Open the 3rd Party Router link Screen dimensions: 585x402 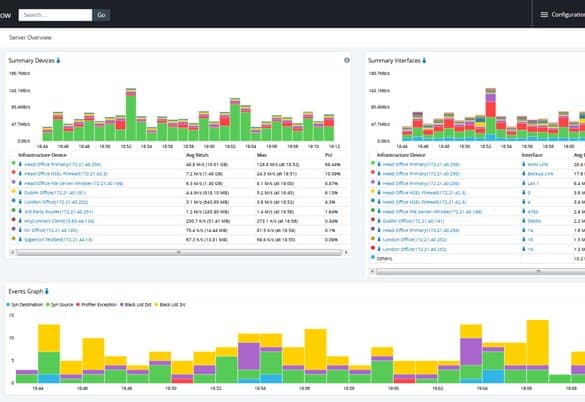pyautogui.click(x=59, y=212)
